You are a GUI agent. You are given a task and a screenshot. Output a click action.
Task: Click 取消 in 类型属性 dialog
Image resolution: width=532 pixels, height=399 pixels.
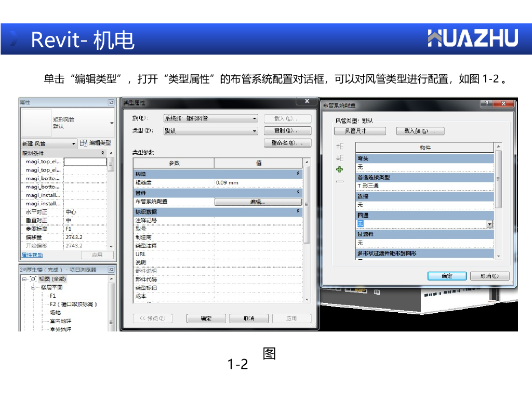click(249, 318)
